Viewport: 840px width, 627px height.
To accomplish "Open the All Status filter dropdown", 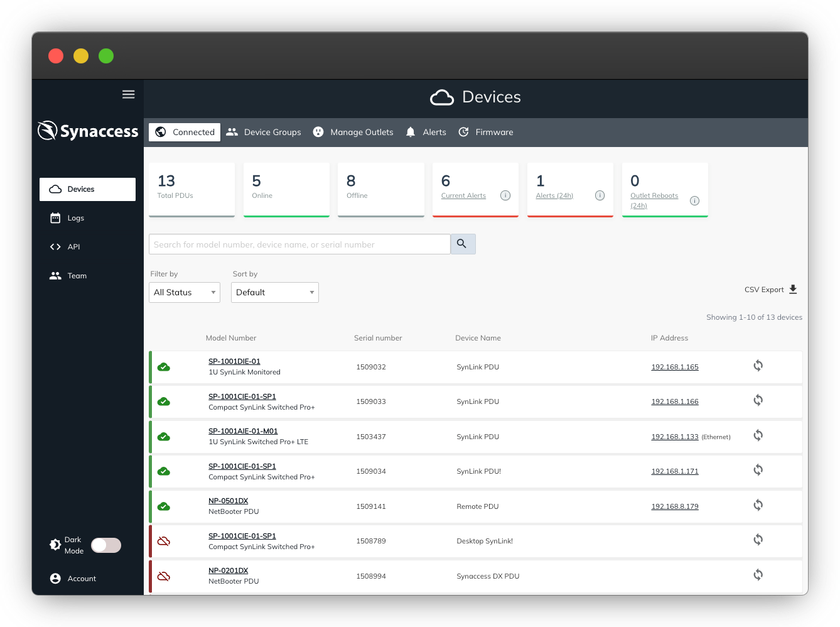I will (x=185, y=292).
